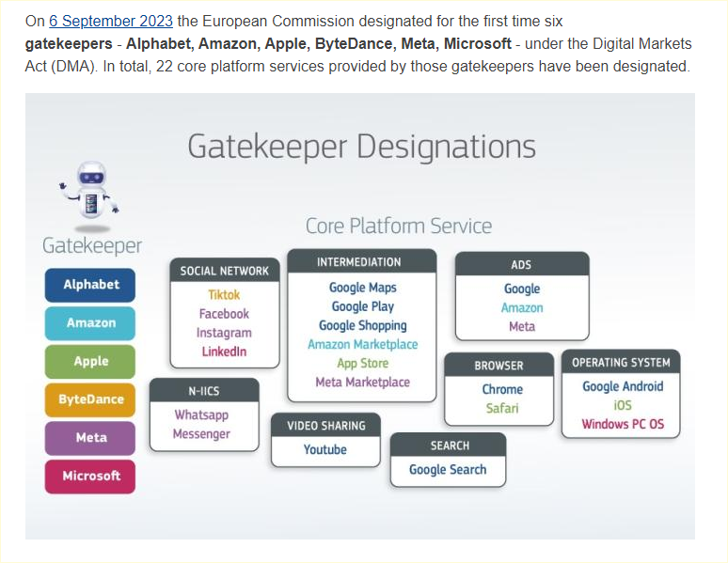Click Google Search in the Search card
Viewport: 728px width, 563px height.
pyautogui.click(x=448, y=470)
